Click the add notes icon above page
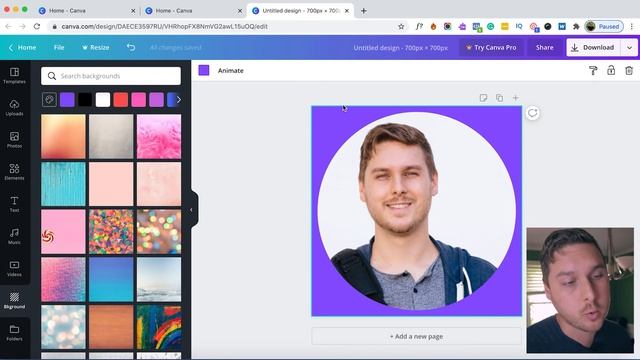The height and width of the screenshot is (360, 640). pyautogui.click(x=483, y=98)
